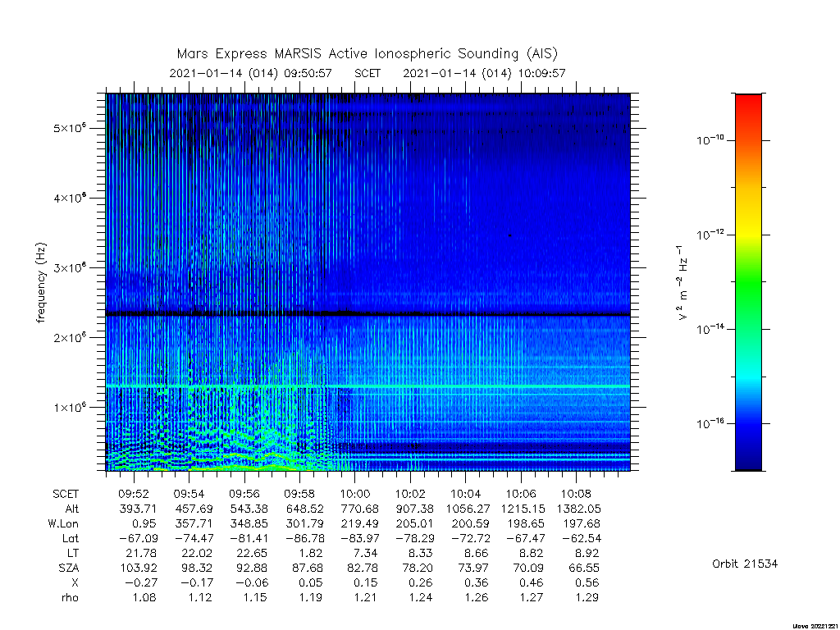
Task: Click the west longitude value 219.49
Action: [x=359, y=523]
